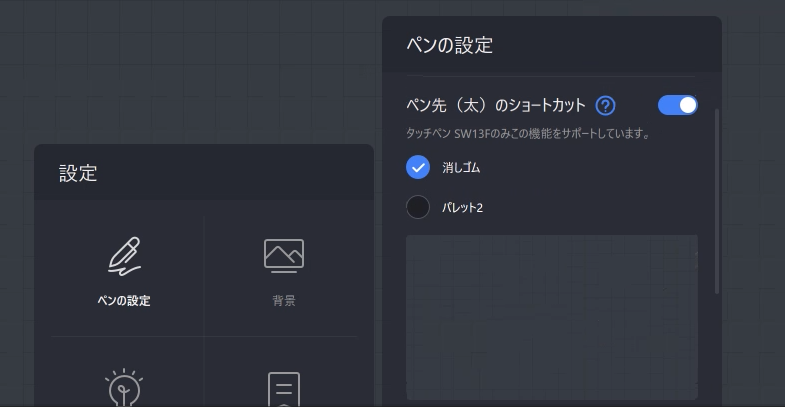
Task: Click the blue help question mark icon
Action: [x=605, y=105]
